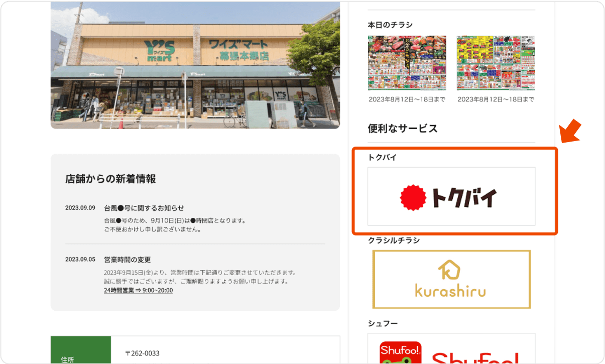The height and width of the screenshot is (364, 605).
Task: Click the date 2023.09.05
Action: 80,260
